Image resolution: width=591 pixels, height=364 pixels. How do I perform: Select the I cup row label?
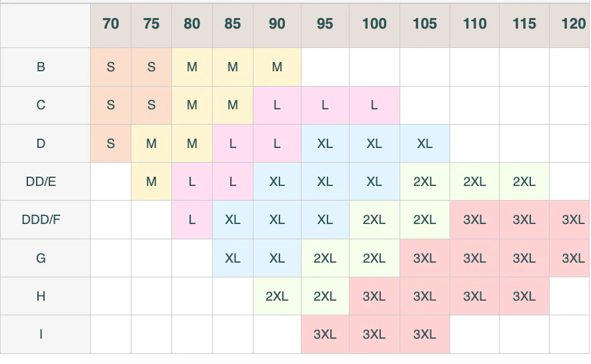pyautogui.click(x=41, y=334)
